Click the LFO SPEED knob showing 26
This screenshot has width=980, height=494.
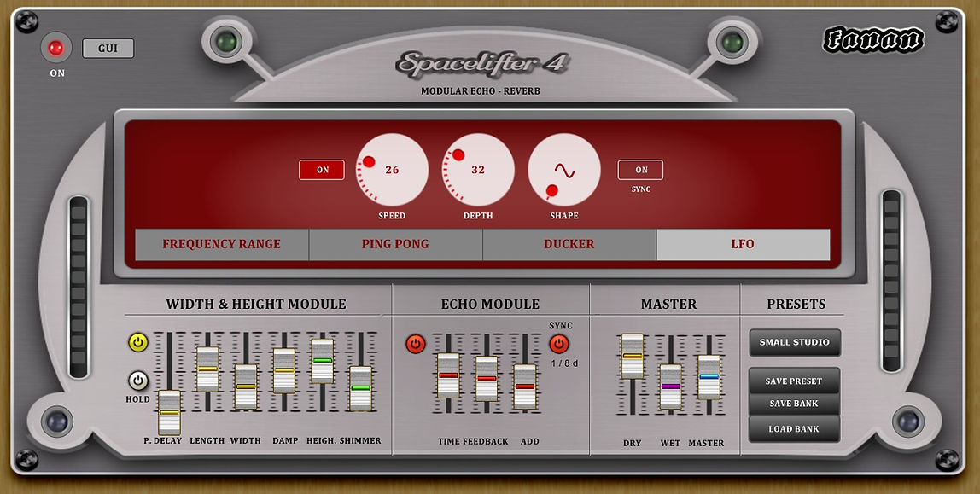click(x=392, y=170)
